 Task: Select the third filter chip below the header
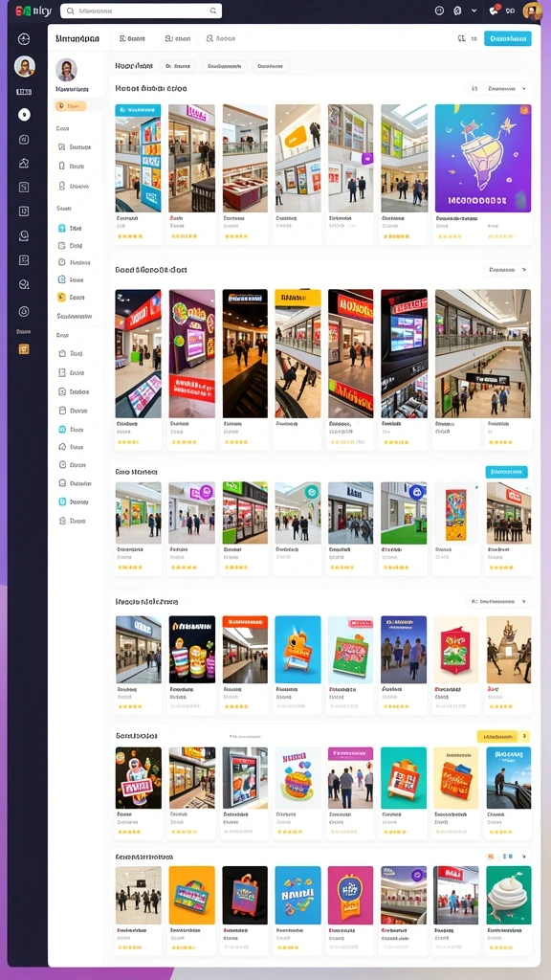(x=270, y=66)
